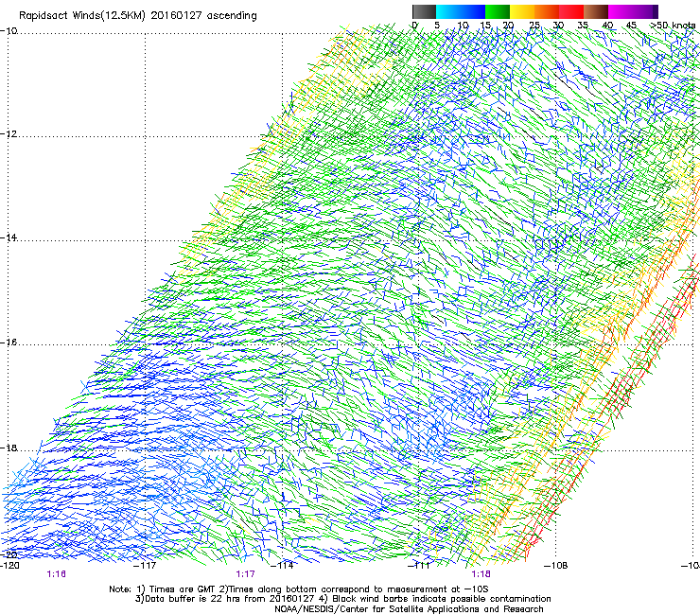Click the 'Data buffer is 22 hrs' note line
This screenshot has width=700, height=615.
342,599
